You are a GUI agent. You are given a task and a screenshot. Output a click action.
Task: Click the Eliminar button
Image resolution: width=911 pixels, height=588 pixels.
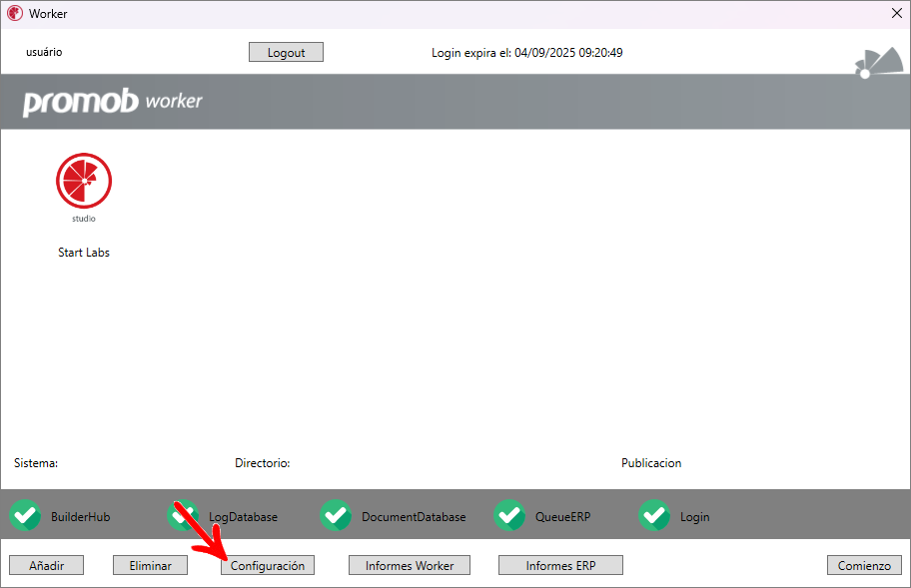click(x=150, y=565)
